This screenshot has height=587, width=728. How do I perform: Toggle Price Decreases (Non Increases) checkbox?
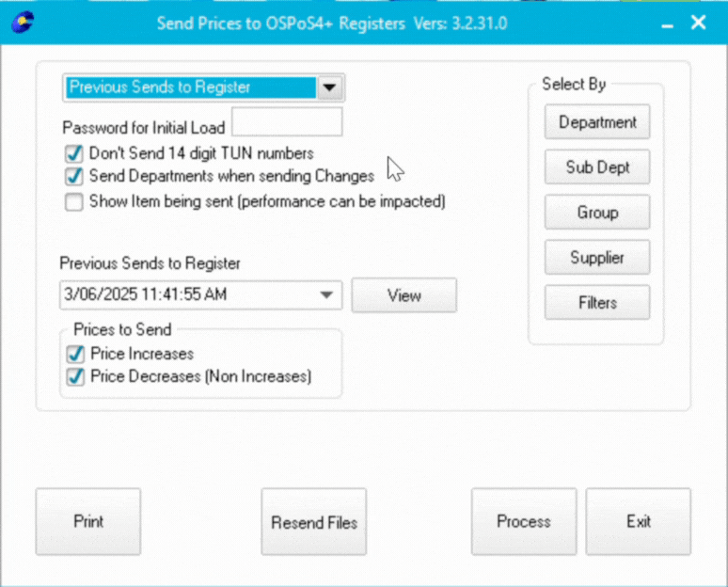coord(74,376)
